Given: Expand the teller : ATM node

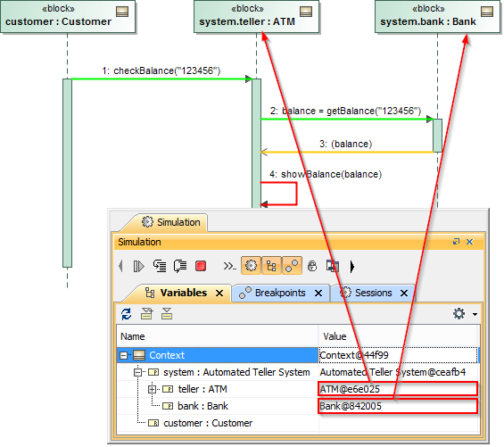Looking at the screenshot, I should (x=152, y=389).
